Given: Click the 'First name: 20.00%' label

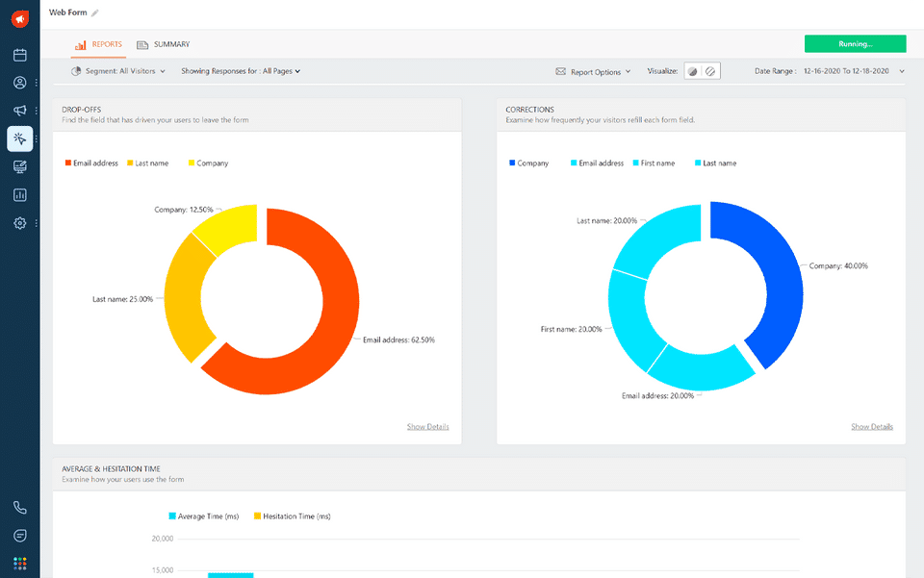Looking at the screenshot, I should tap(572, 329).
